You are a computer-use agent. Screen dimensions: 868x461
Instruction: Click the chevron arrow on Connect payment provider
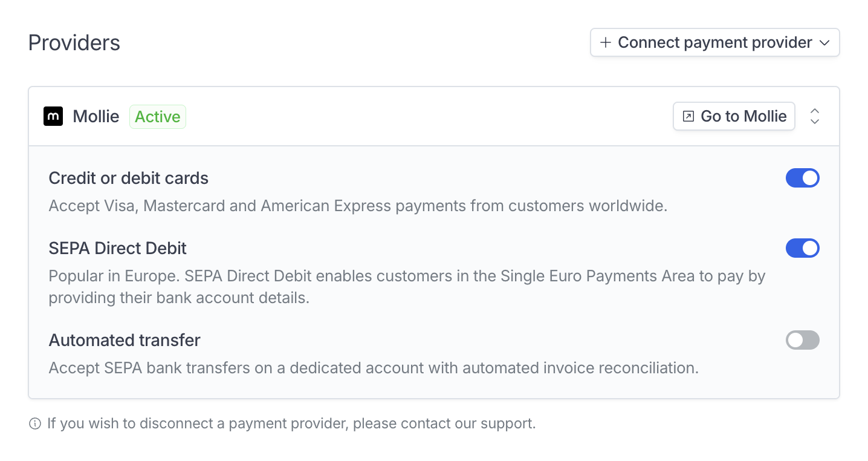(x=824, y=42)
